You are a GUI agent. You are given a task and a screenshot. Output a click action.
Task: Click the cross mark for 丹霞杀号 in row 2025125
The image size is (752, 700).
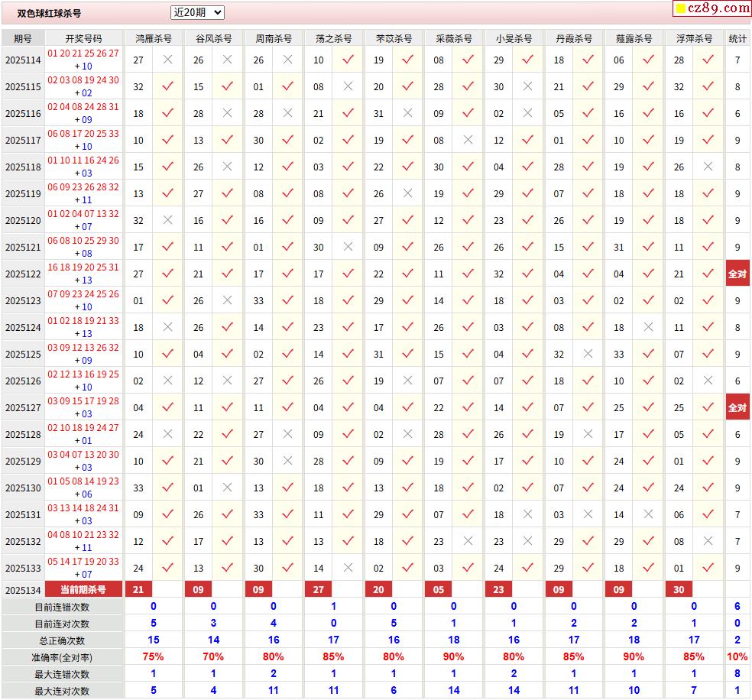point(588,354)
